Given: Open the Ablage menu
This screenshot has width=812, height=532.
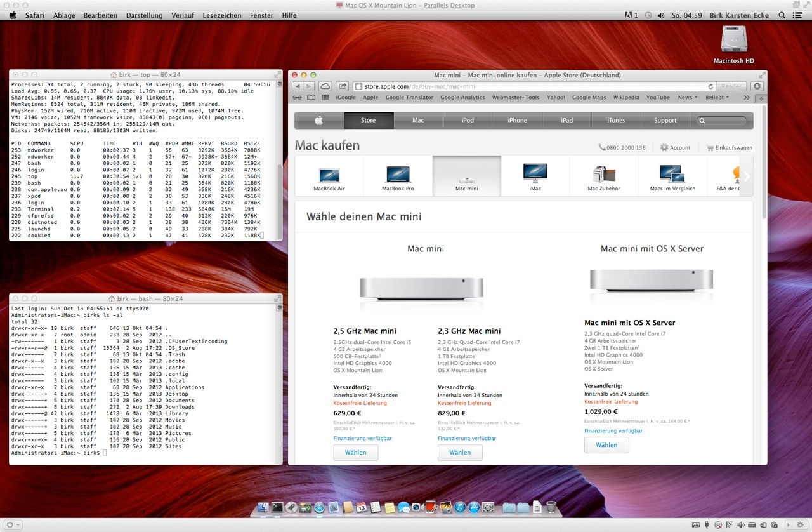Looking at the screenshot, I should (64, 15).
